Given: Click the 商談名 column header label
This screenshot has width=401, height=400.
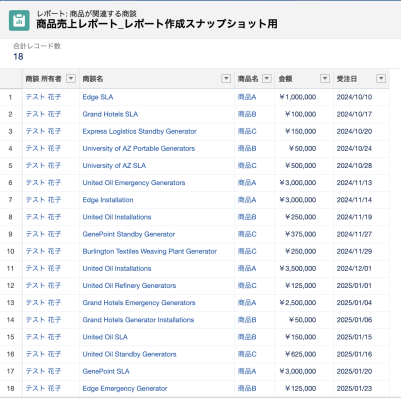Looking at the screenshot, I should pyautogui.click(x=93, y=79).
